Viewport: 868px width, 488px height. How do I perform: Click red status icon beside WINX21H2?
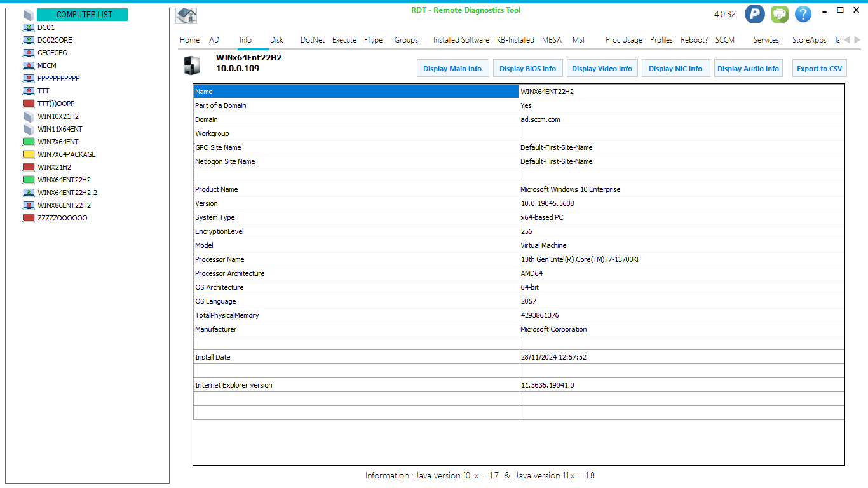[29, 167]
